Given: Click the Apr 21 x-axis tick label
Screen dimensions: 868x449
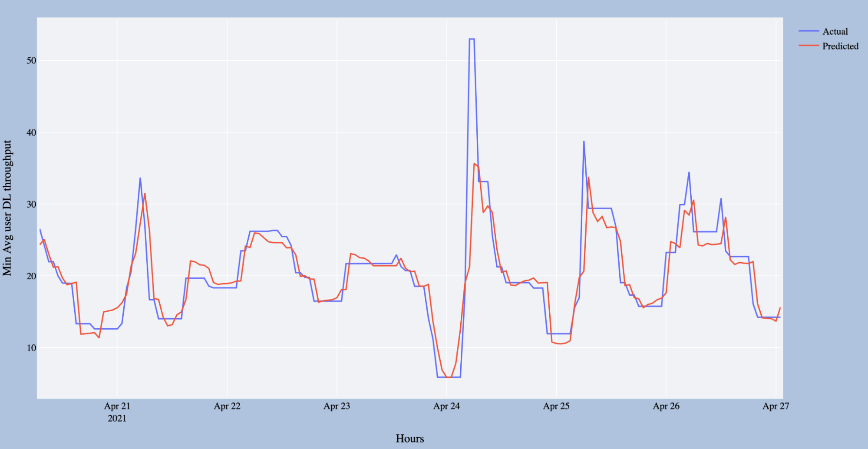Looking at the screenshot, I should pyautogui.click(x=117, y=406).
